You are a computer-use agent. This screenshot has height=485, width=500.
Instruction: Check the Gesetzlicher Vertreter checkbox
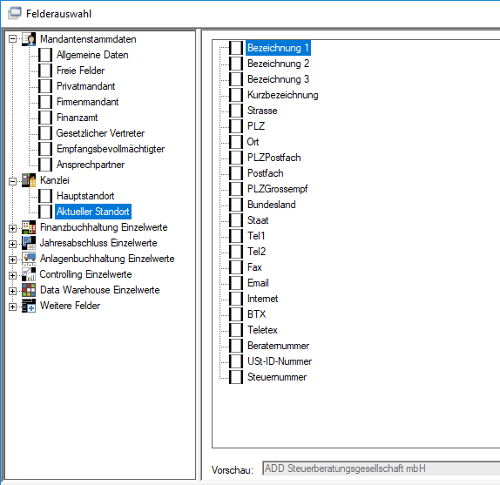click(45, 133)
